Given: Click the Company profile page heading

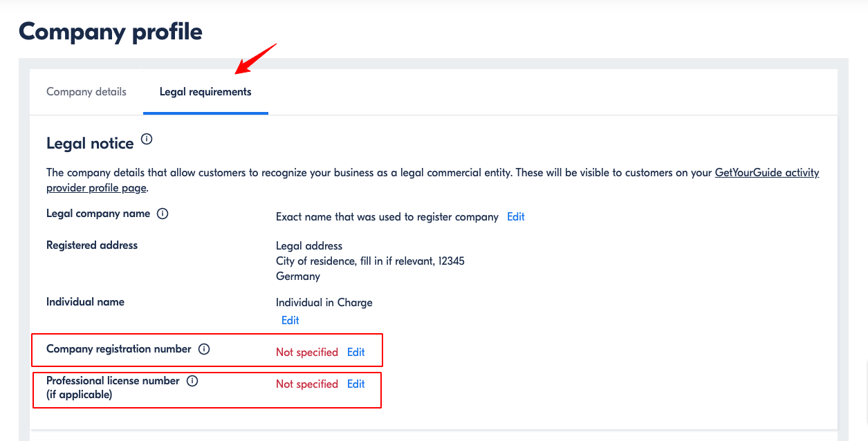Looking at the screenshot, I should (x=111, y=31).
